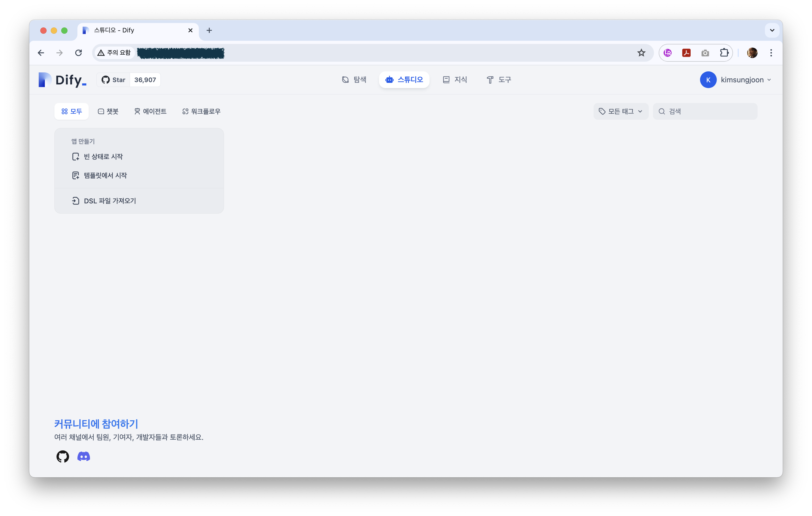Switch to the 워크플로우 tab
The image size is (812, 516).
tap(201, 111)
